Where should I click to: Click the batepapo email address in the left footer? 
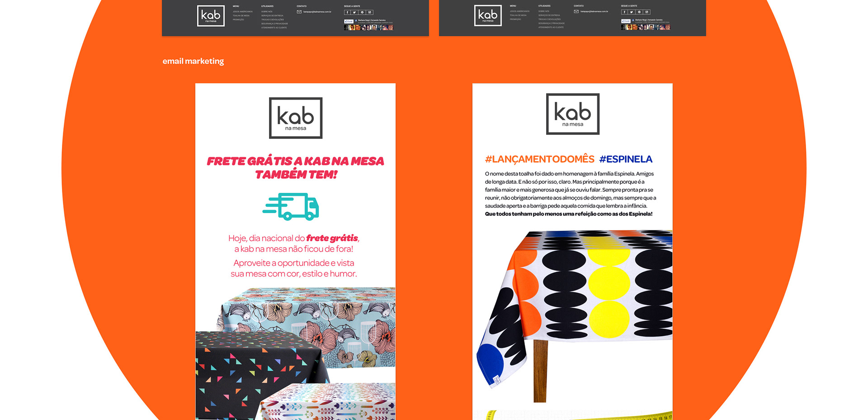click(317, 12)
